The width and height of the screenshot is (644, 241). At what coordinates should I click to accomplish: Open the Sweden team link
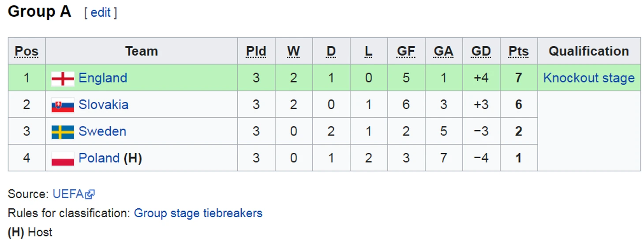[x=102, y=132]
